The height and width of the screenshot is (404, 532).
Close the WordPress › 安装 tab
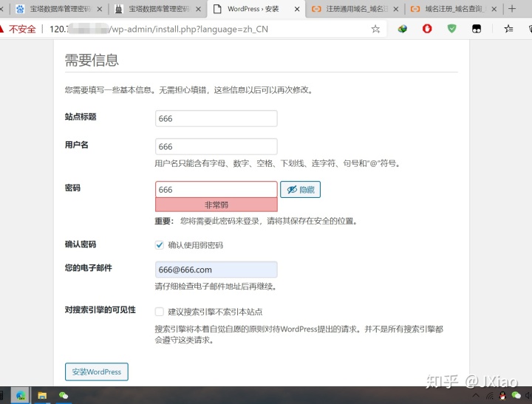click(297, 9)
